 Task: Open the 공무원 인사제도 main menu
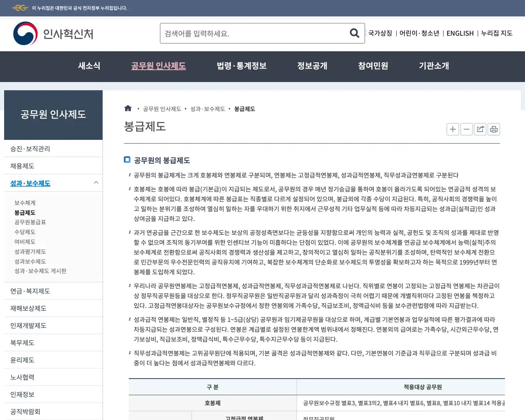click(x=158, y=66)
